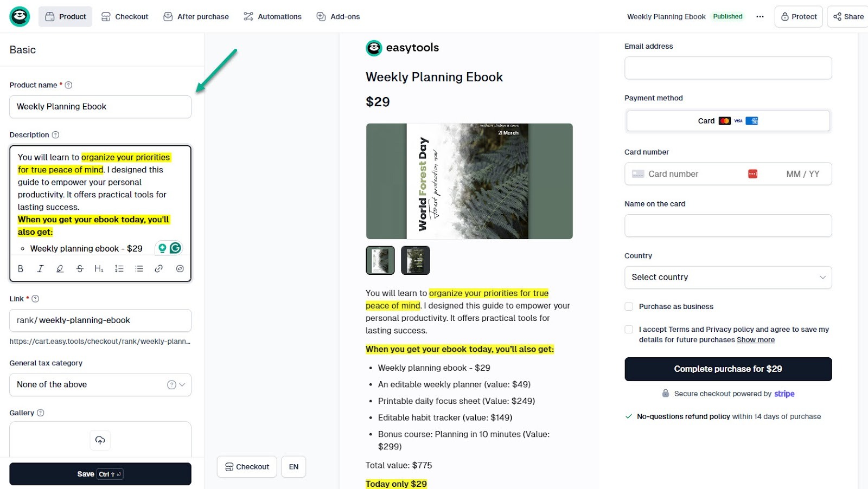Enable the Purchase as business checkbox
The height and width of the screenshot is (489, 868).
(629, 306)
